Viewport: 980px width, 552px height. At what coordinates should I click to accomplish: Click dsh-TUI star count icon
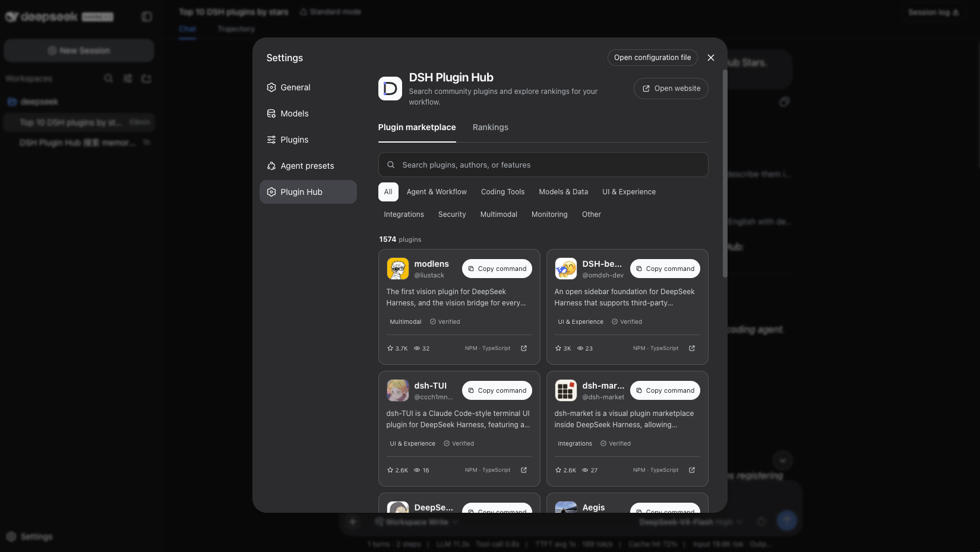click(390, 470)
